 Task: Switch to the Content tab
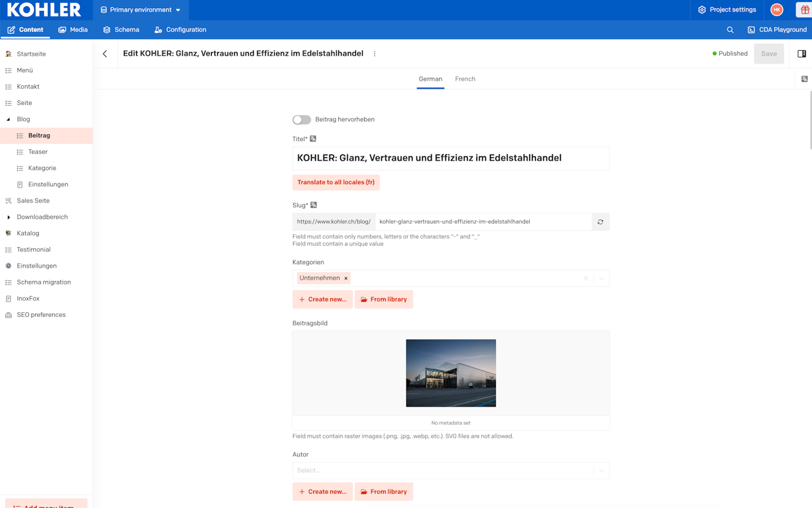tap(25, 30)
